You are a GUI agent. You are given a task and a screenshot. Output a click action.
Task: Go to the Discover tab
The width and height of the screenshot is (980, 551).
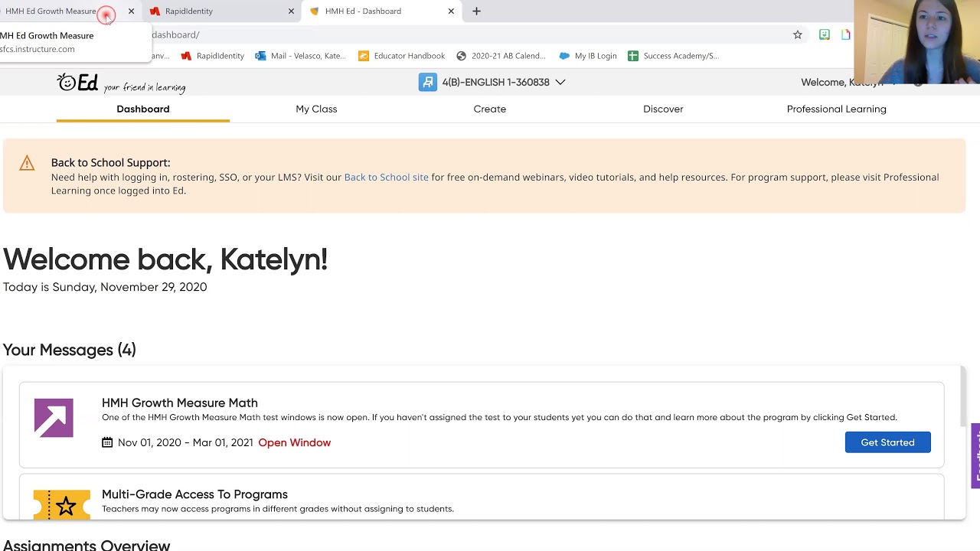[x=663, y=109]
